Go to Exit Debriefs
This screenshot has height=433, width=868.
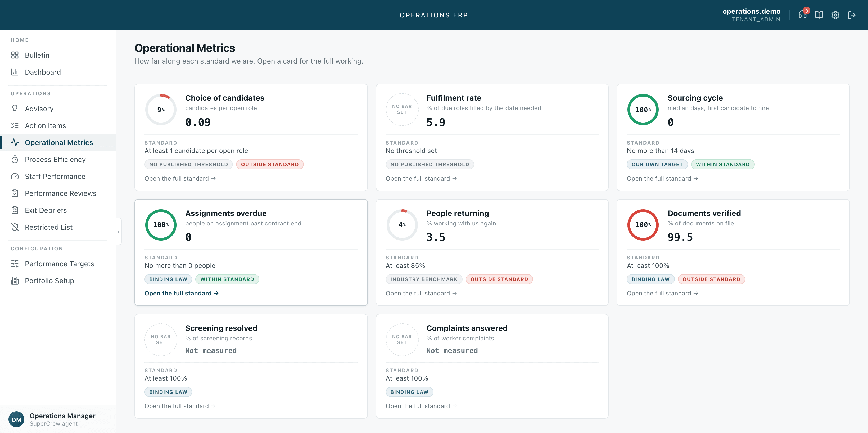58,210
